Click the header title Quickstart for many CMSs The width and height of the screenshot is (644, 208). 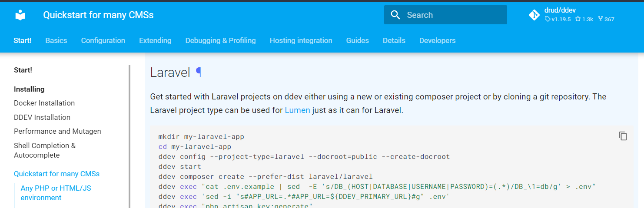tap(98, 15)
